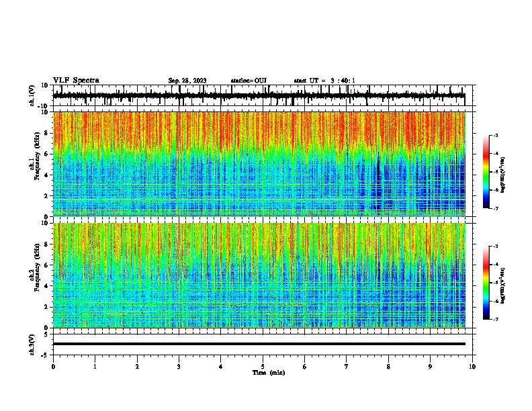Viewport: 532px width, 411px height.
Task: Click the 'VLF Spectra' title text
Action: click(76, 81)
